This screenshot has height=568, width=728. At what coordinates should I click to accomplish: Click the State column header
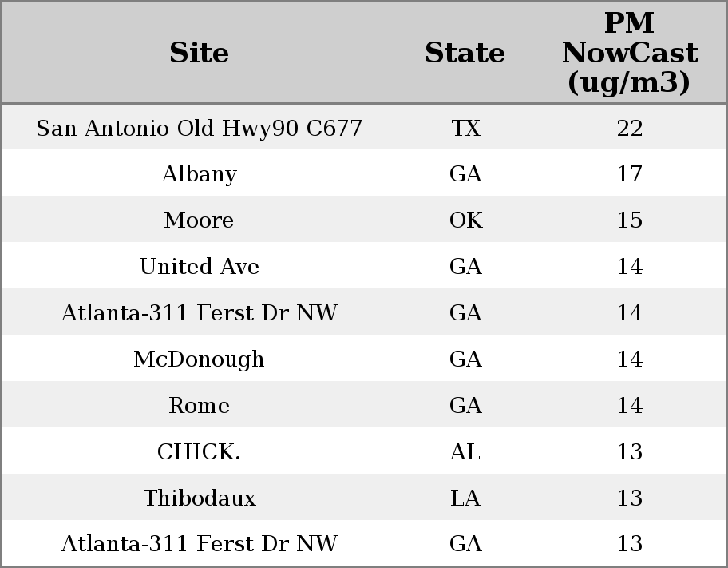[x=465, y=53]
